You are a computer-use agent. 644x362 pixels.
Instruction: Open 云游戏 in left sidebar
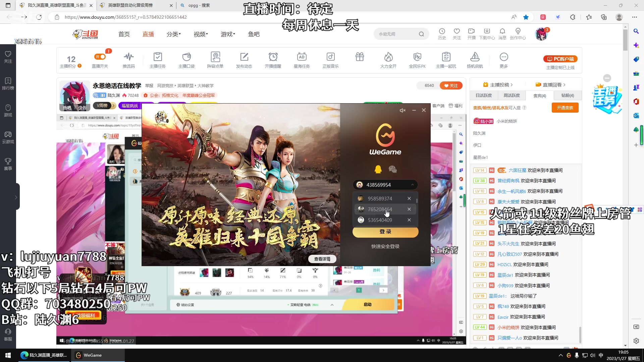(x=8, y=137)
